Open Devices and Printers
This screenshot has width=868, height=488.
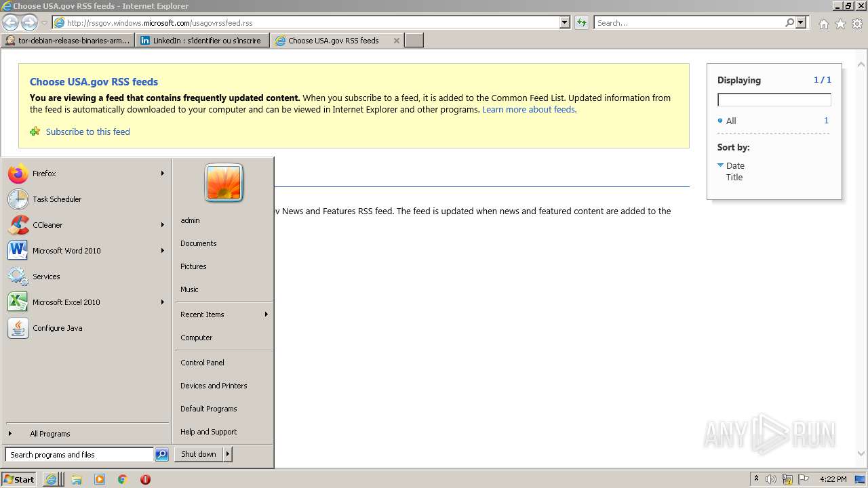coord(214,386)
